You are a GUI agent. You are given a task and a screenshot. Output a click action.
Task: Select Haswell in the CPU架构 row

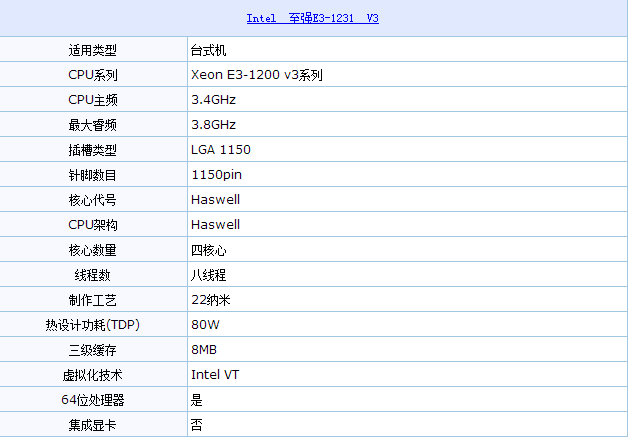215,224
